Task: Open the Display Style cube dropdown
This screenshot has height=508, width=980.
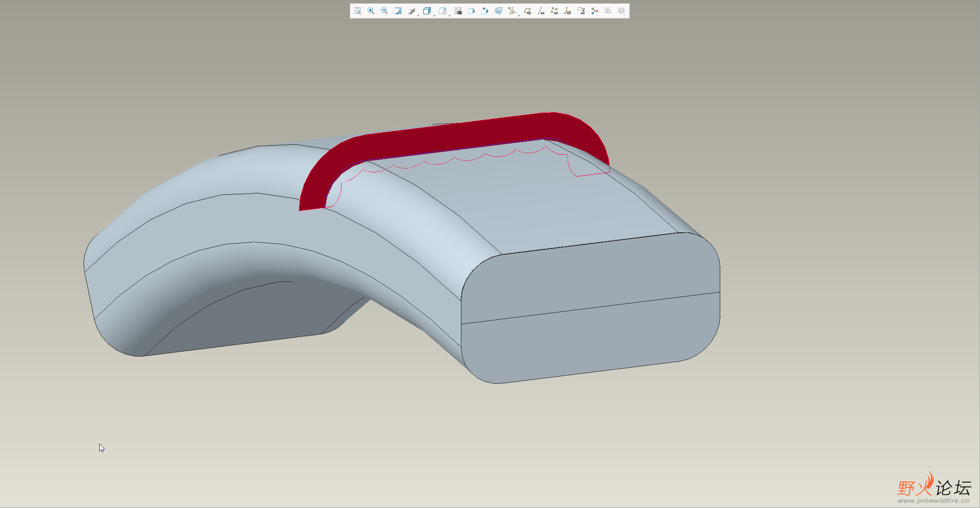Action: (x=428, y=11)
